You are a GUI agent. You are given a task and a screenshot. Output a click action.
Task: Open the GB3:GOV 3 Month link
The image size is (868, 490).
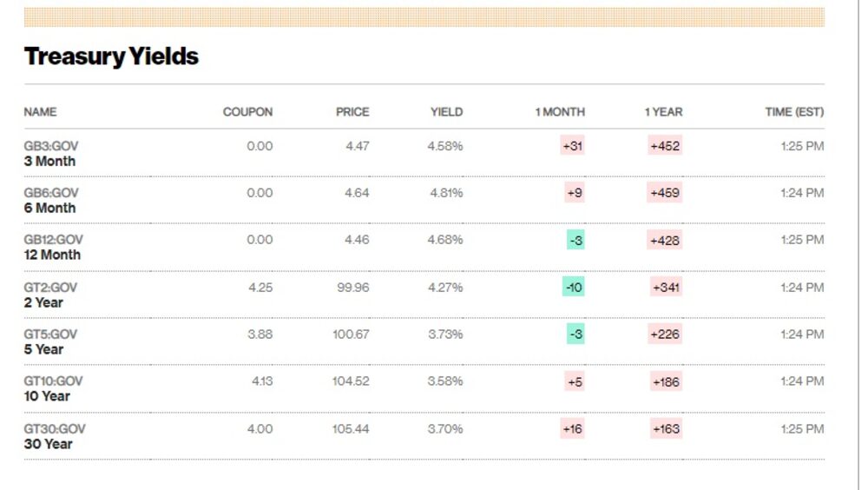pyautogui.click(x=50, y=154)
